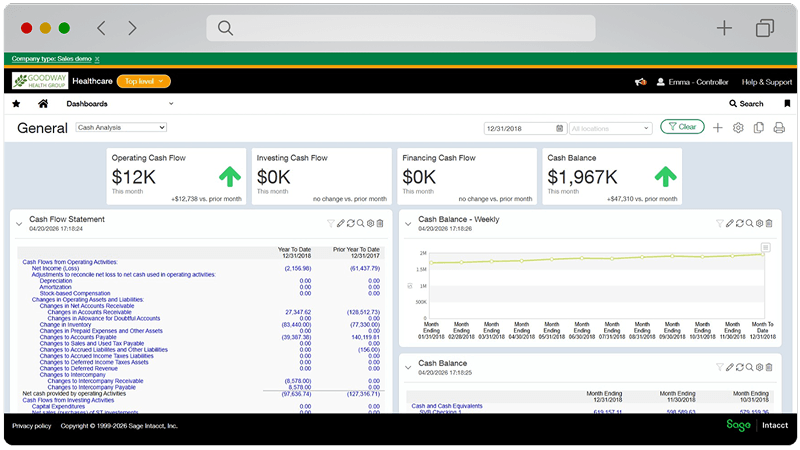
Task: Print the dashboard using printer icon
Action: click(x=779, y=128)
